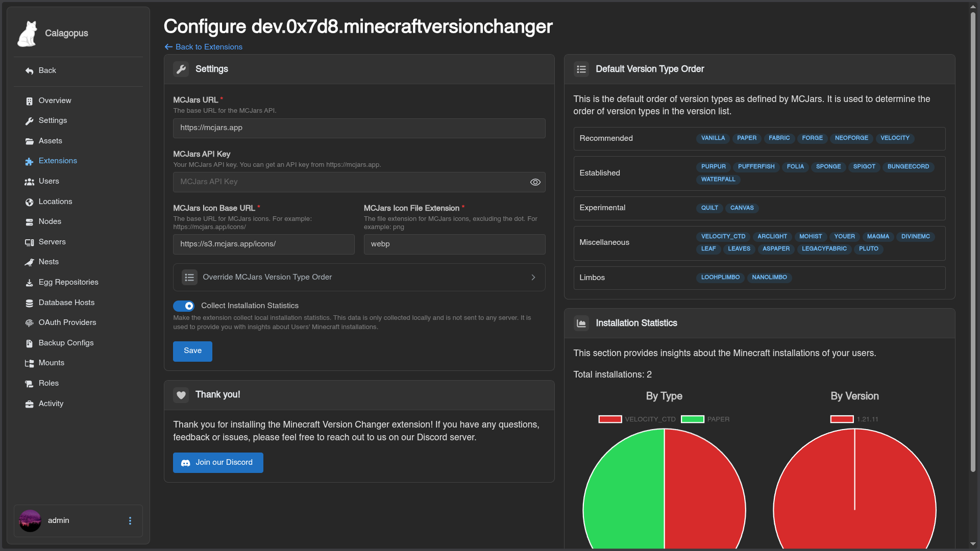Reveal API key with eye icon

point(535,182)
